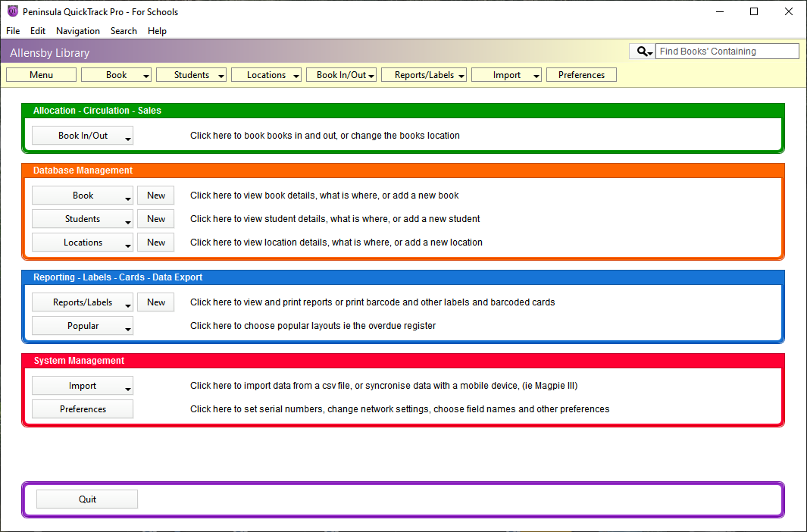This screenshot has width=807, height=532.
Task: Open Book In/Out dropdown in the Allocation section
Action: click(83, 136)
